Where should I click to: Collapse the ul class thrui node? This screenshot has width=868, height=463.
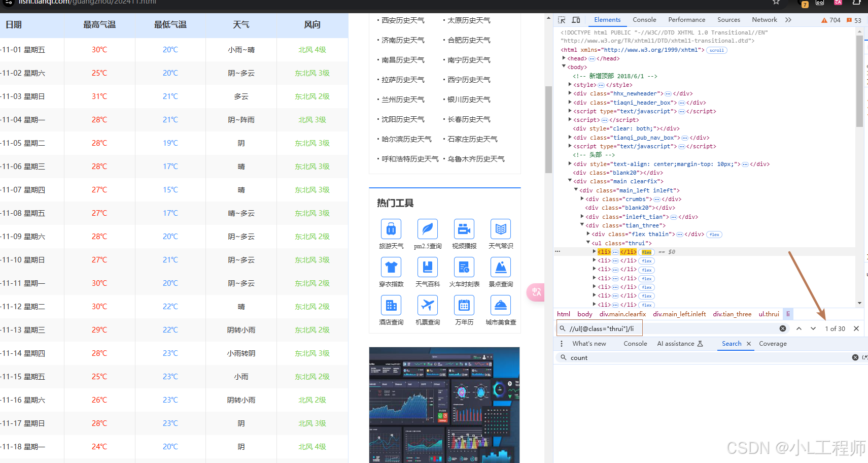[x=588, y=243]
